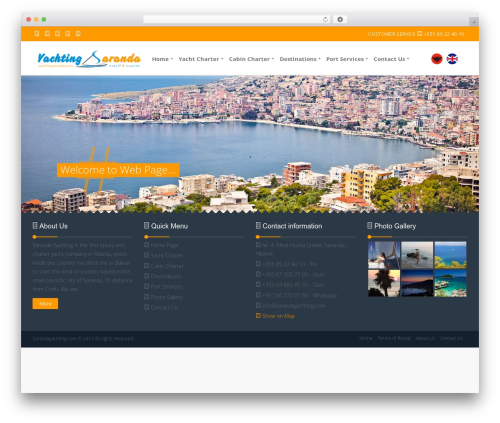Open gallery thumbnail of woman on sailboat
Screen dimensions: 500x423
tap(384, 255)
